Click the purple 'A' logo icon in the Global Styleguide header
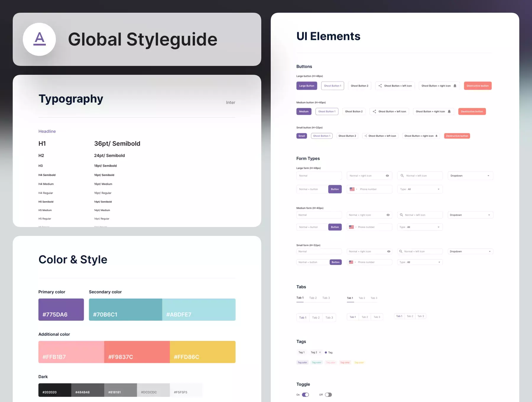Image resolution: width=532 pixels, height=402 pixels. 40,39
